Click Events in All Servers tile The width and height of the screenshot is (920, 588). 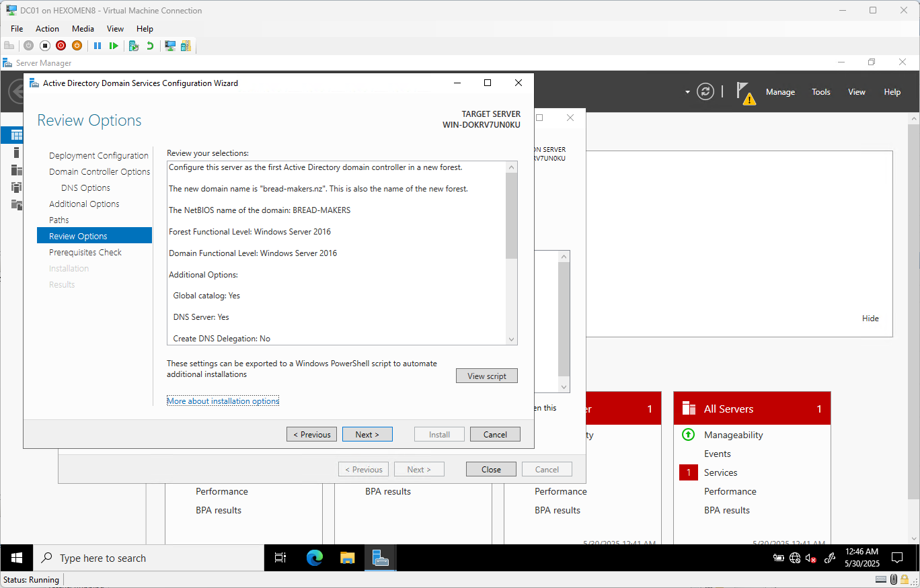[x=718, y=454]
